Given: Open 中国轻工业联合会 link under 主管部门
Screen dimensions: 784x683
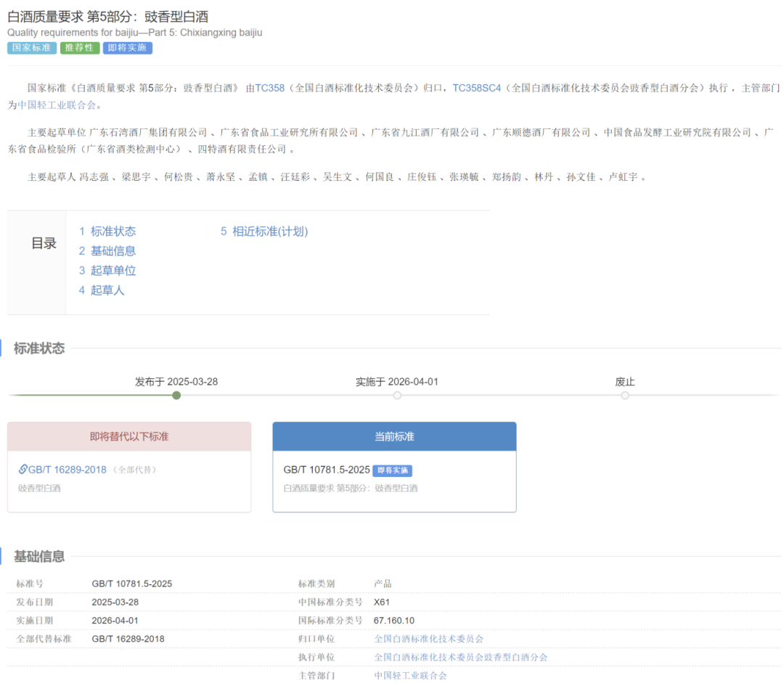Looking at the screenshot, I should [x=410, y=675].
